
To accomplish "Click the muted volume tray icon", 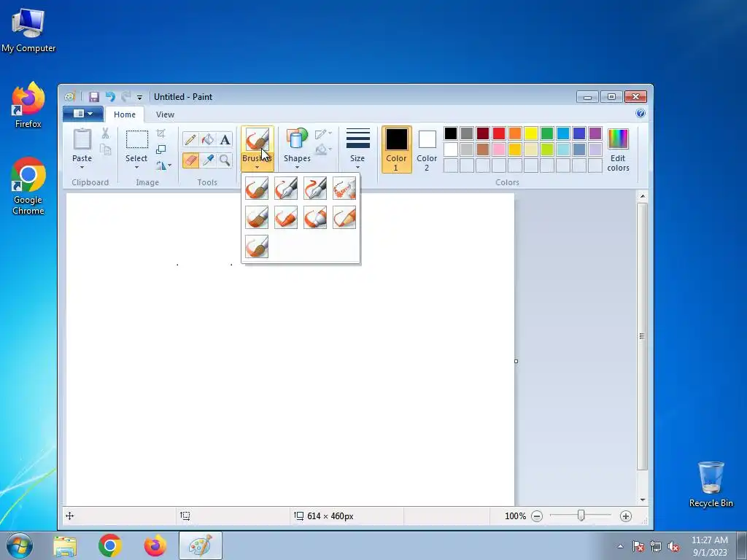I will coord(673,546).
